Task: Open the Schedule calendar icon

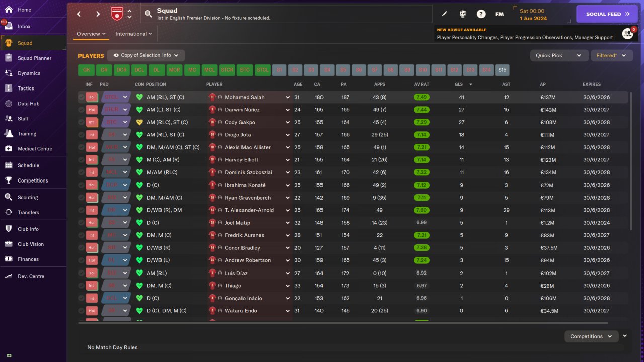Action: click(x=9, y=165)
